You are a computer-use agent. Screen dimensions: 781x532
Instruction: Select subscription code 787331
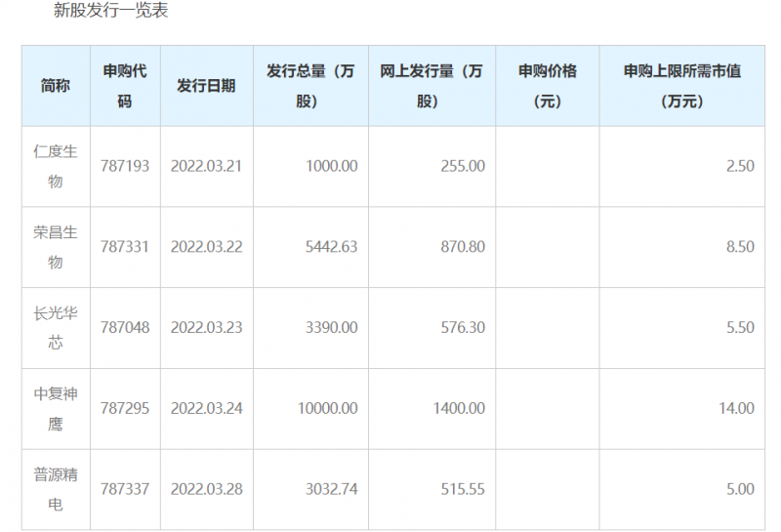click(125, 247)
